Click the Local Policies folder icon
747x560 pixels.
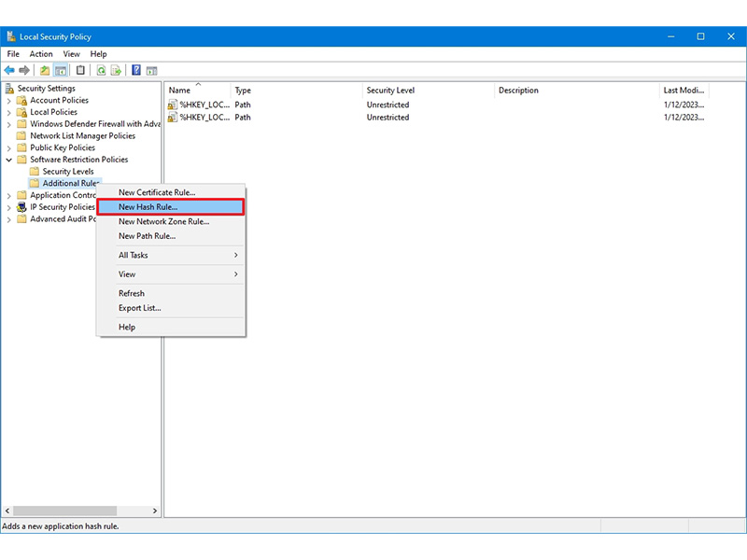(21, 112)
